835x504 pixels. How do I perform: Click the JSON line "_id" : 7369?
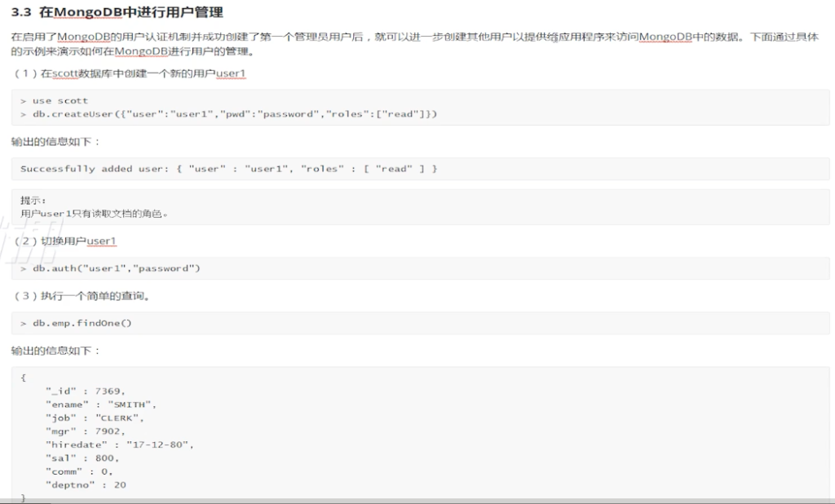85,391
